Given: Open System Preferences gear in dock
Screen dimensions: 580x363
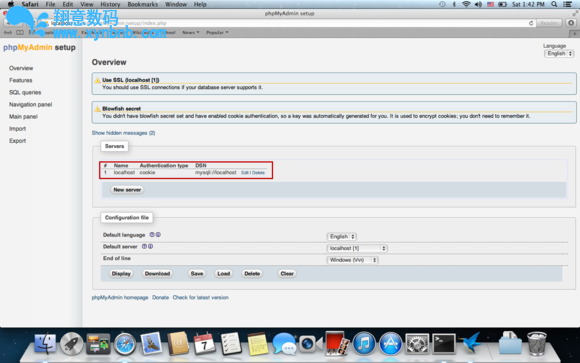Looking at the screenshot, I should tap(417, 344).
